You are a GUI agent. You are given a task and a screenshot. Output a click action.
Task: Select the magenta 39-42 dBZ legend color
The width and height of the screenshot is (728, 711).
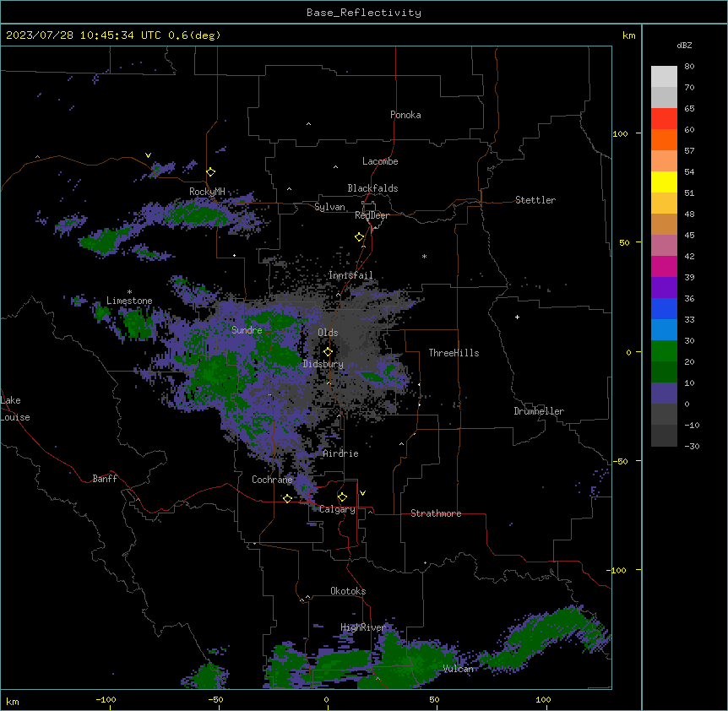point(664,266)
